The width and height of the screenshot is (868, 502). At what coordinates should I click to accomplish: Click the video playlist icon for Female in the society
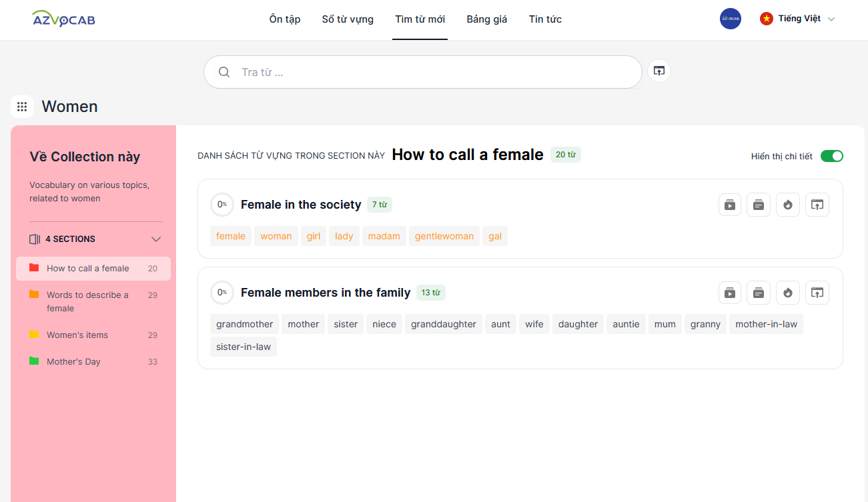click(x=730, y=205)
